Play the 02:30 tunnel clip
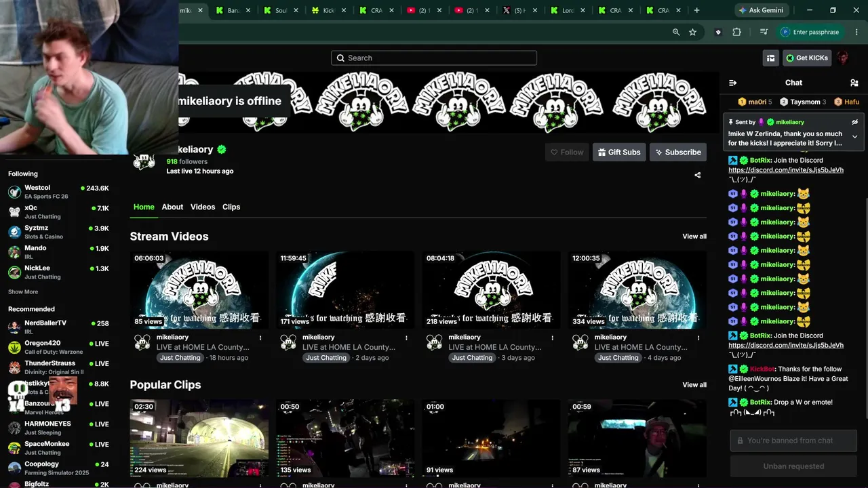This screenshot has height=488, width=868. point(199,438)
